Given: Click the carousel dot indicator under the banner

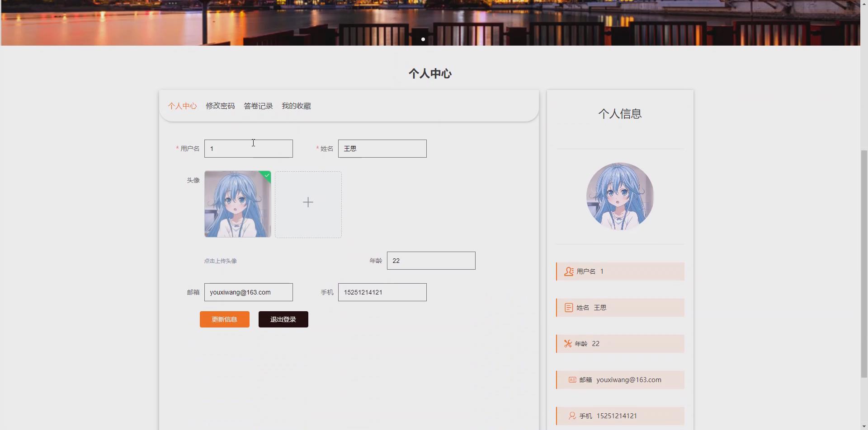Looking at the screenshot, I should click(x=422, y=39).
